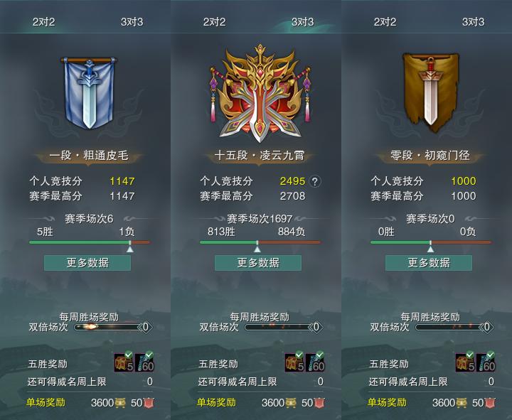Click the blue sword banner rank badge

pyautogui.click(x=89, y=93)
